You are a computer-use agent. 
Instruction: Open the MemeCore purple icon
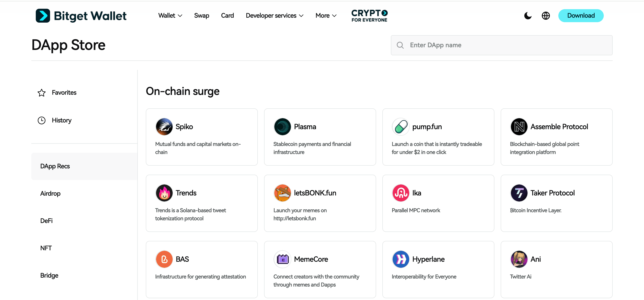click(x=282, y=259)
